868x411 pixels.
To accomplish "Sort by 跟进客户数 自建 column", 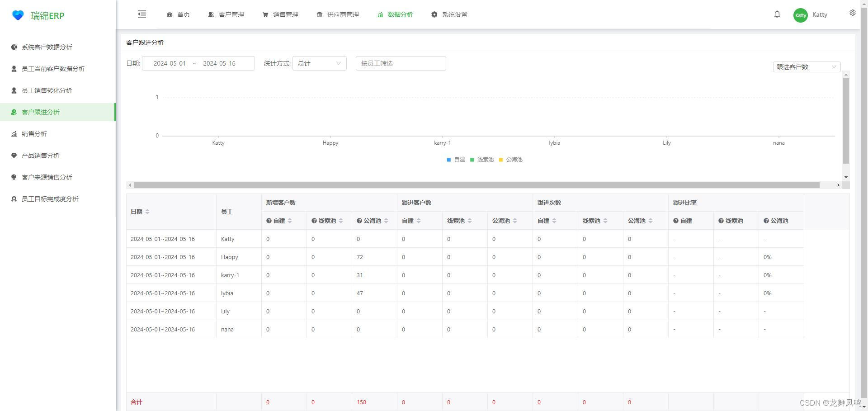I will click(x=419, y=221).
